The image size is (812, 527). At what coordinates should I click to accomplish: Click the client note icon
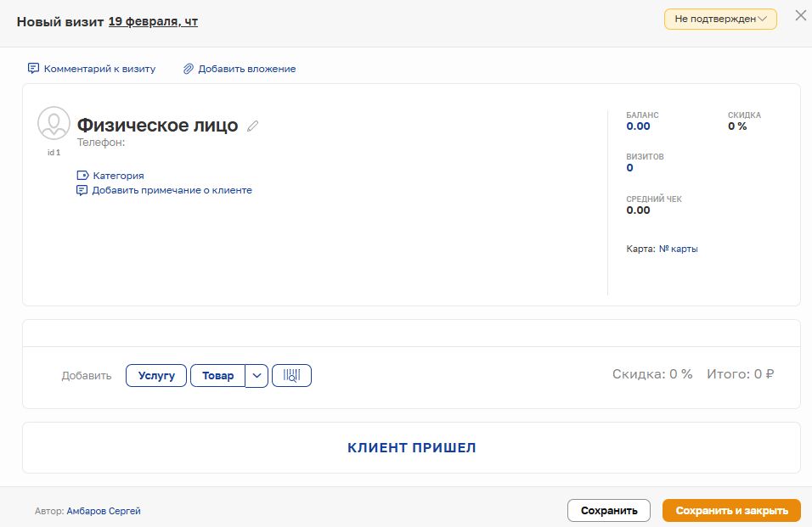pyautogui.click(x=82, y=190)
